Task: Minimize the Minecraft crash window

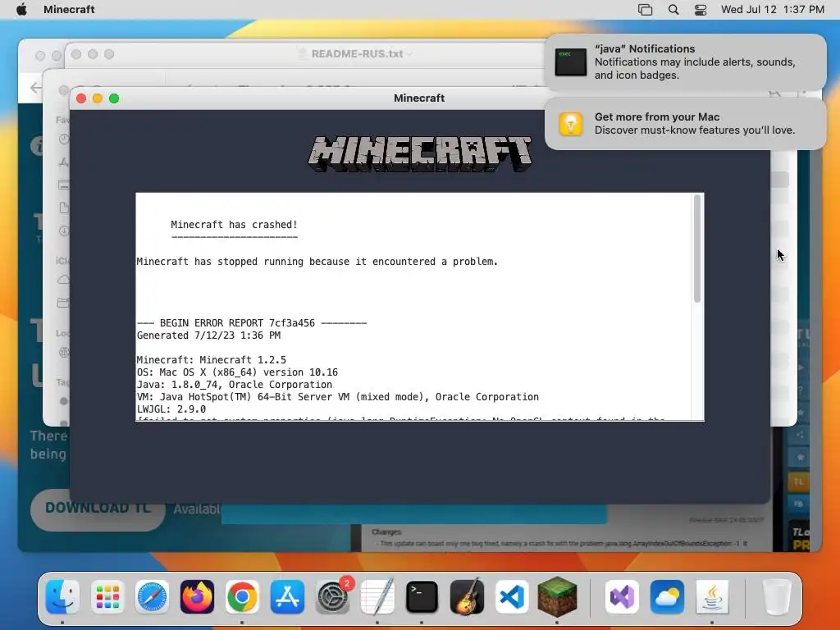Action: point(98,98)
